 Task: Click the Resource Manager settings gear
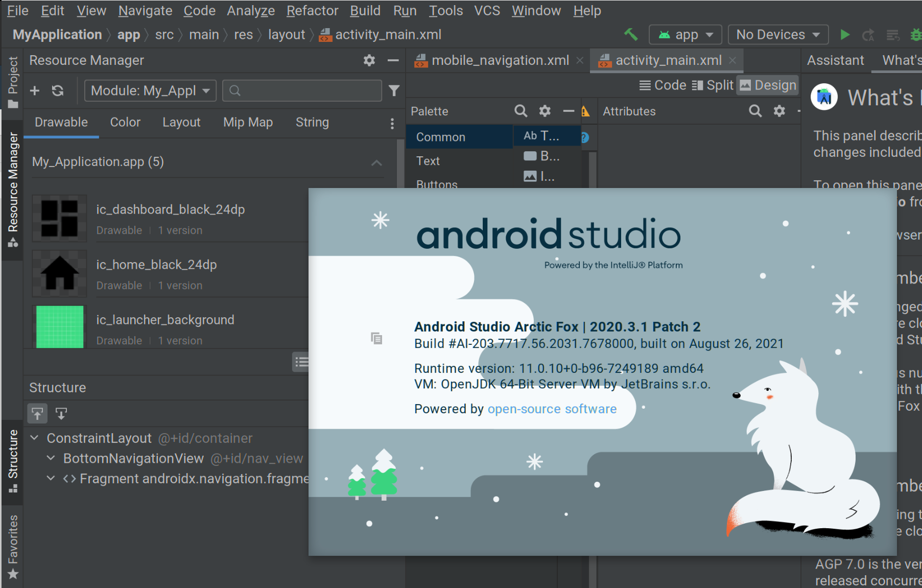tap(369, 60)
